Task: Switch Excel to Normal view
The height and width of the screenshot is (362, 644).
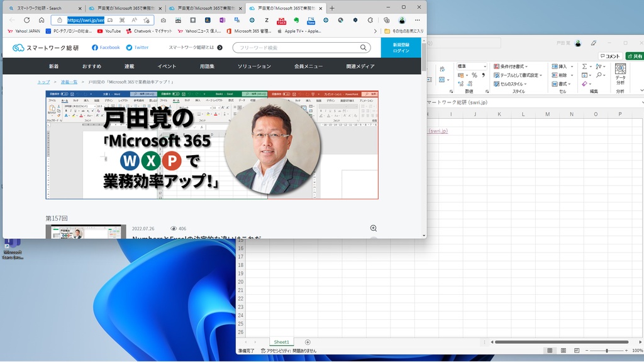Action: [550, 351]
